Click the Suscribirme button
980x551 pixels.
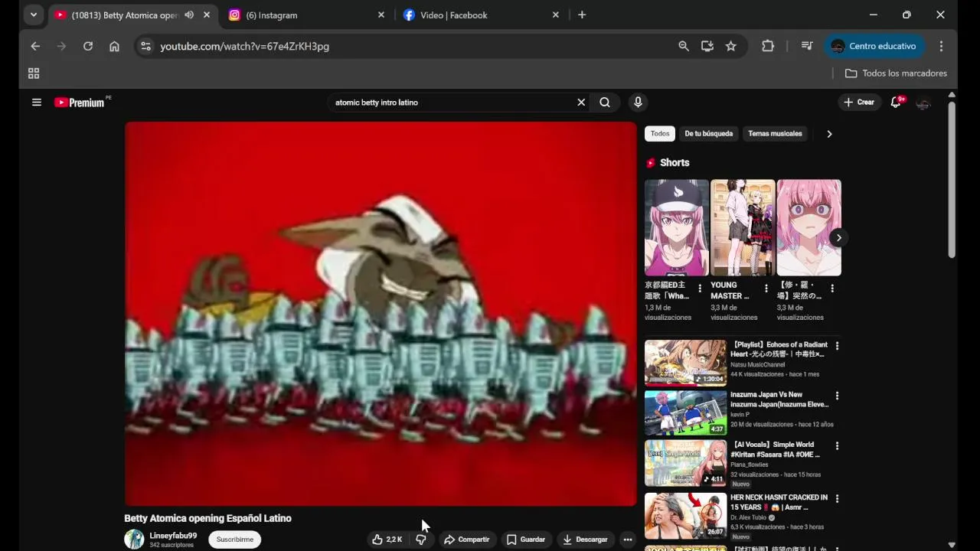234,540
